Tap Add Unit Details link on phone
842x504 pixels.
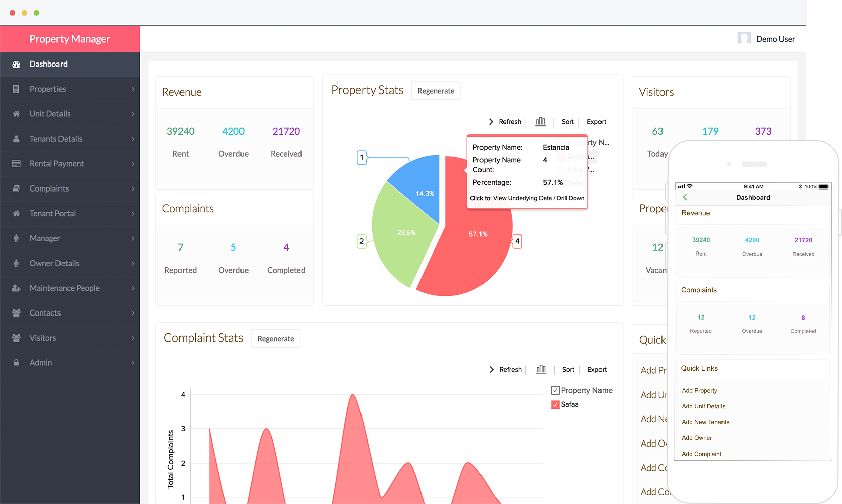tap(703, 406)
